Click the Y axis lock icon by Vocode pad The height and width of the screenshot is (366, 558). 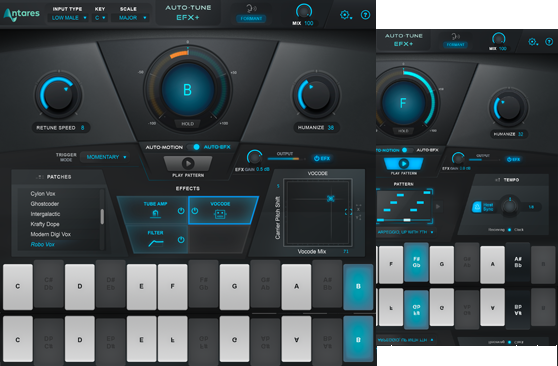pyautogui.click(x=358, y=217)
